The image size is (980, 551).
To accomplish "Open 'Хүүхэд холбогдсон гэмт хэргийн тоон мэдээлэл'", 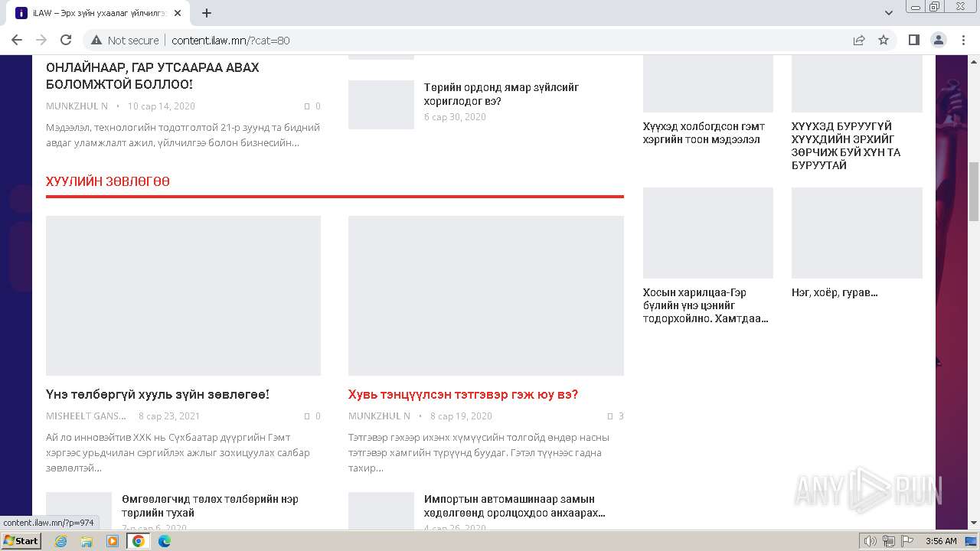I will 704,133.
